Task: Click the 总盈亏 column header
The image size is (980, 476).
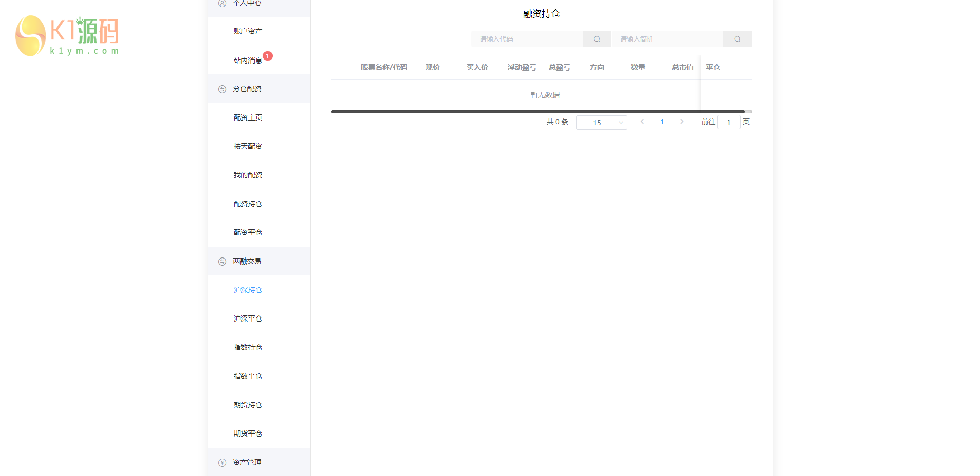Action: click(x=559, y=67)
